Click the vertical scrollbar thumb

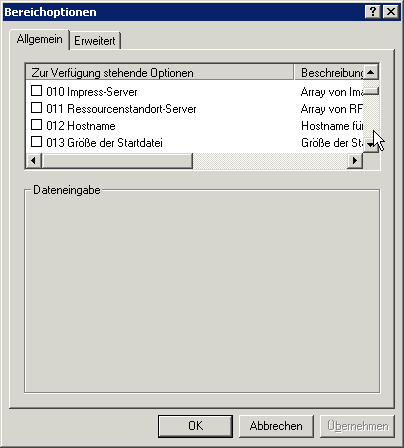371,91
